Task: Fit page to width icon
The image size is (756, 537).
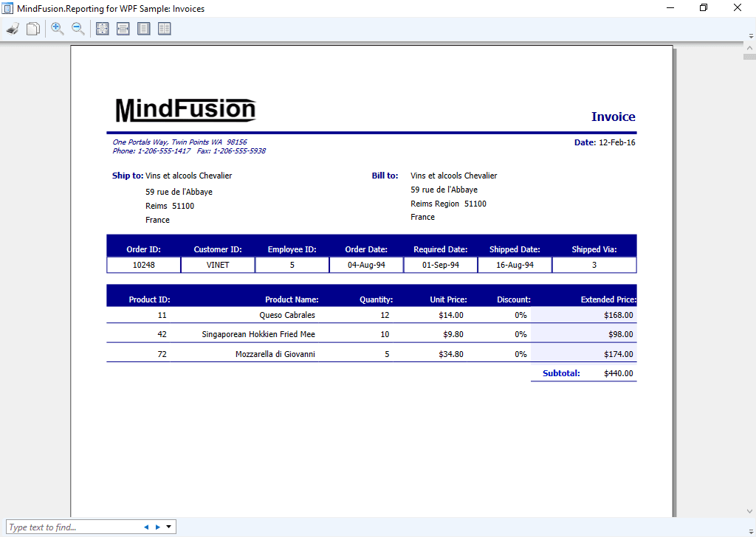Action: tap(123, 29)
